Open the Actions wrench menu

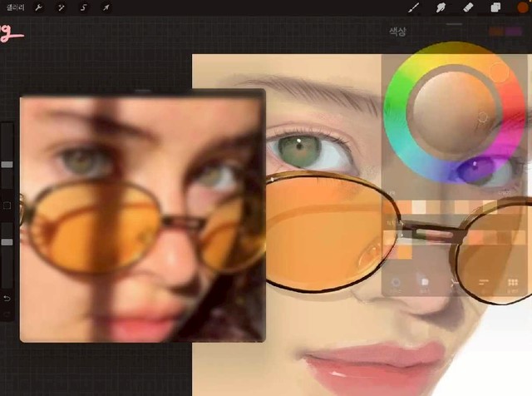[39, 7]
